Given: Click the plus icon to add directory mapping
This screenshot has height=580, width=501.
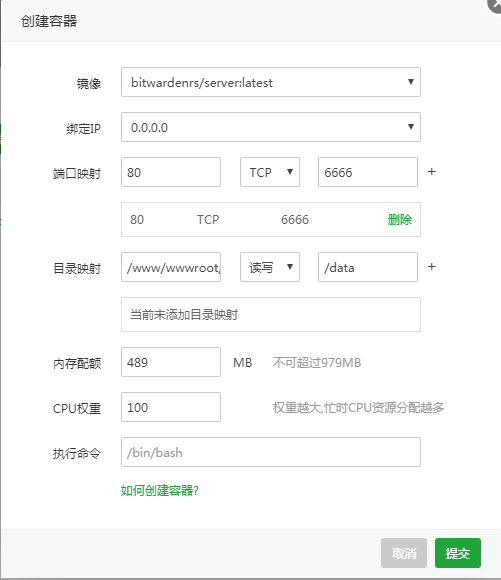Looking at the screenshot, I should 431,267.
